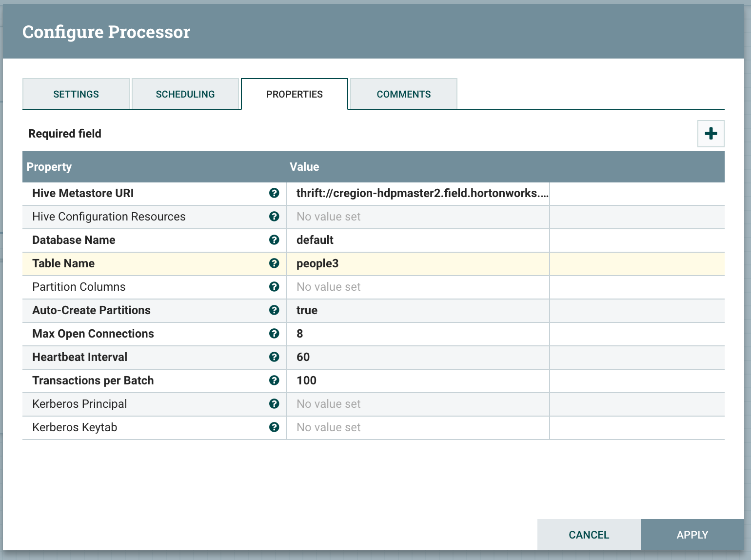The width and height of the screenshot is (751, 560).
Task: View help for Heartbeat Interval
Action: click(x=274, y=357)
